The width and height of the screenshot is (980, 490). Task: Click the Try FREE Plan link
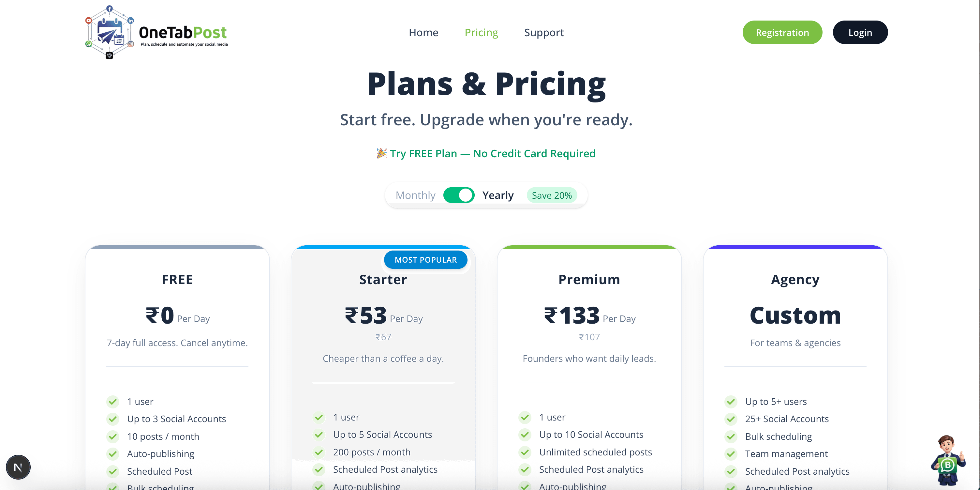492,153
